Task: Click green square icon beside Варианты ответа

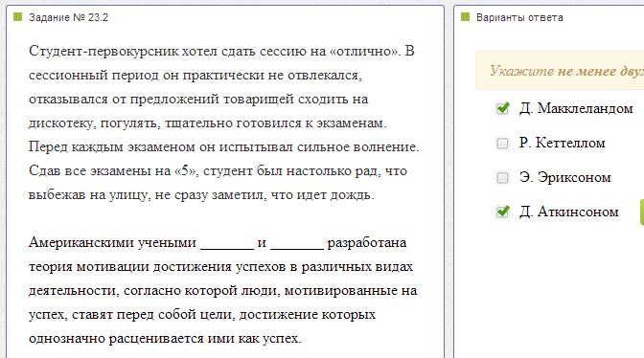Action: point(465,17)
